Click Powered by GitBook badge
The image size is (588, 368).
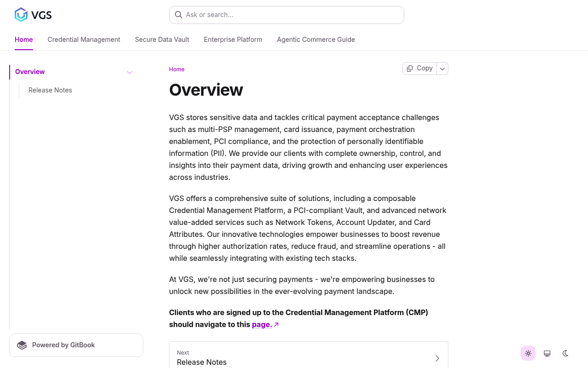point(76,345)
